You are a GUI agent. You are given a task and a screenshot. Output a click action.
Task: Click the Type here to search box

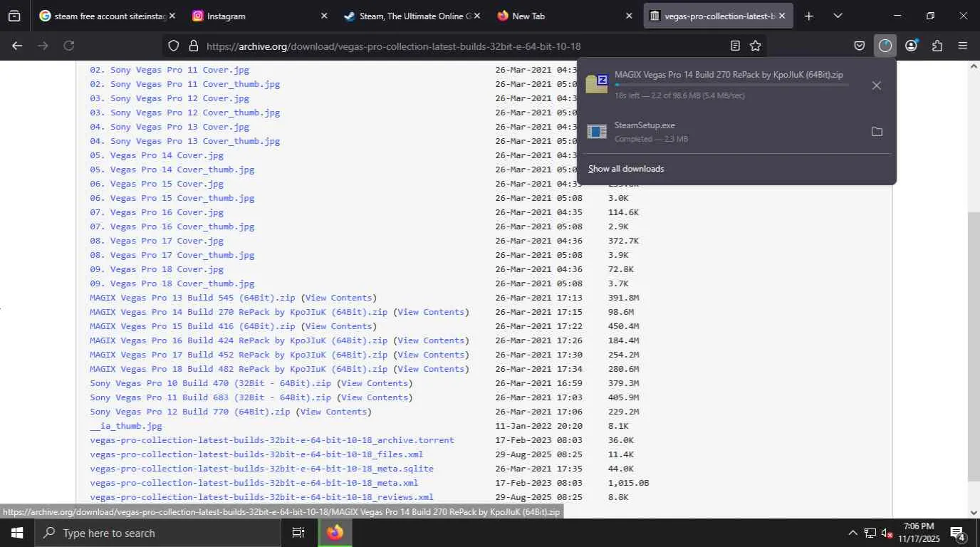point(157,533)
